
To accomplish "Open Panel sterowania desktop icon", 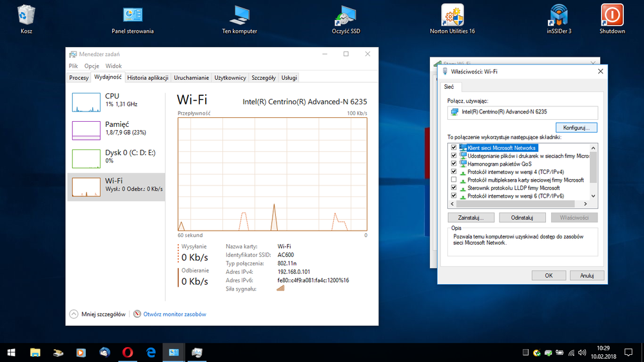I will 132,15.
